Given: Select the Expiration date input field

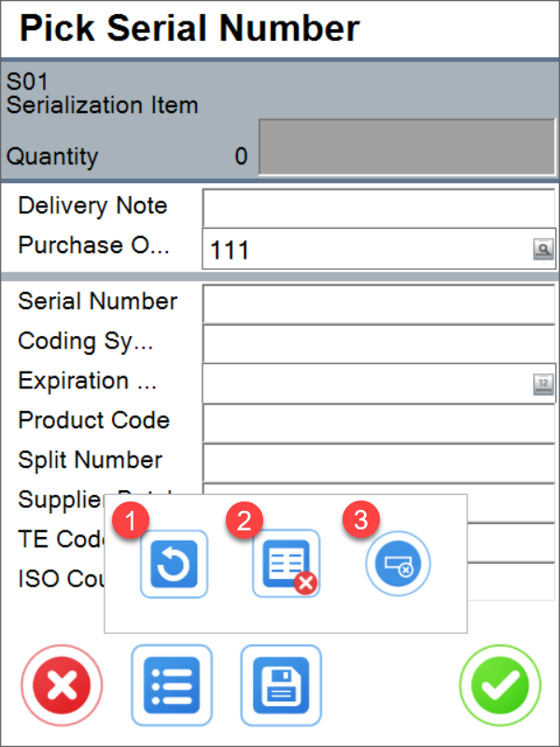Looking at the screenshot, I should coord(364,383).
